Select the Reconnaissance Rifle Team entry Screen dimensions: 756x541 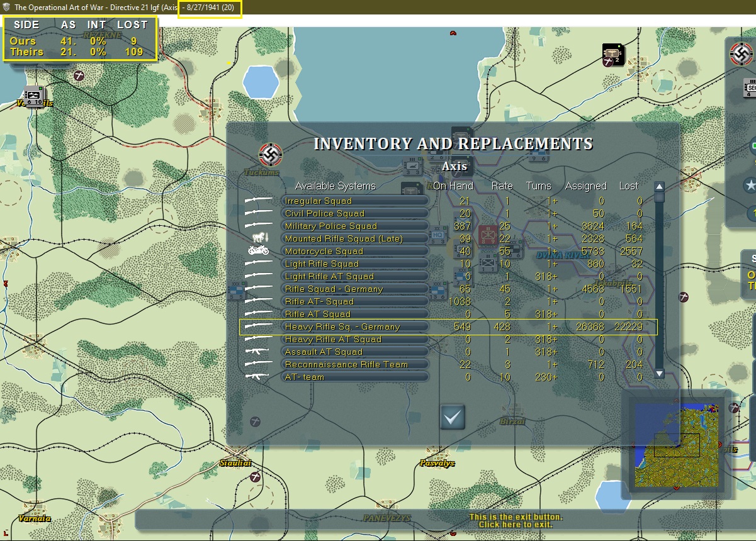355,364
